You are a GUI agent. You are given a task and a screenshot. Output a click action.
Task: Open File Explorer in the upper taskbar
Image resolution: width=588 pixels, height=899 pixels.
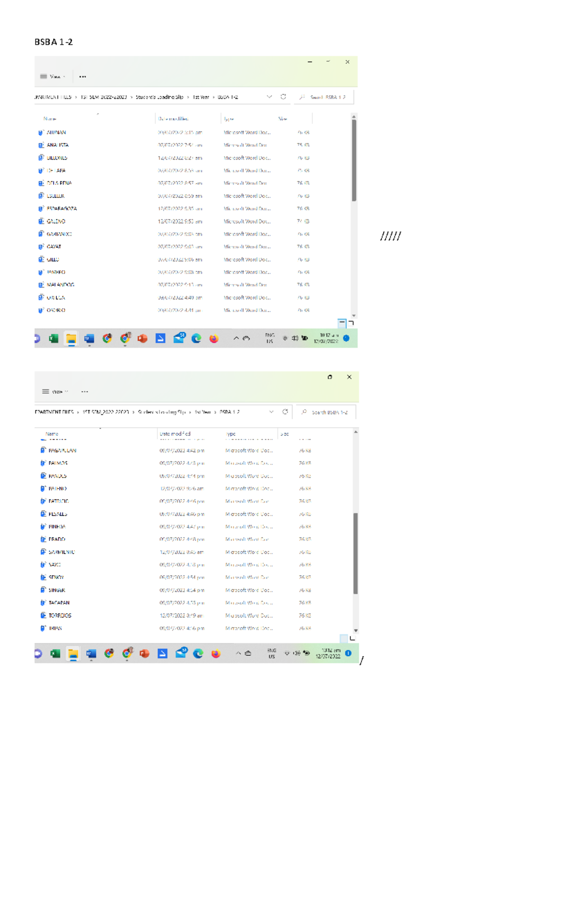pyautogui.click(x=71, y=339)
